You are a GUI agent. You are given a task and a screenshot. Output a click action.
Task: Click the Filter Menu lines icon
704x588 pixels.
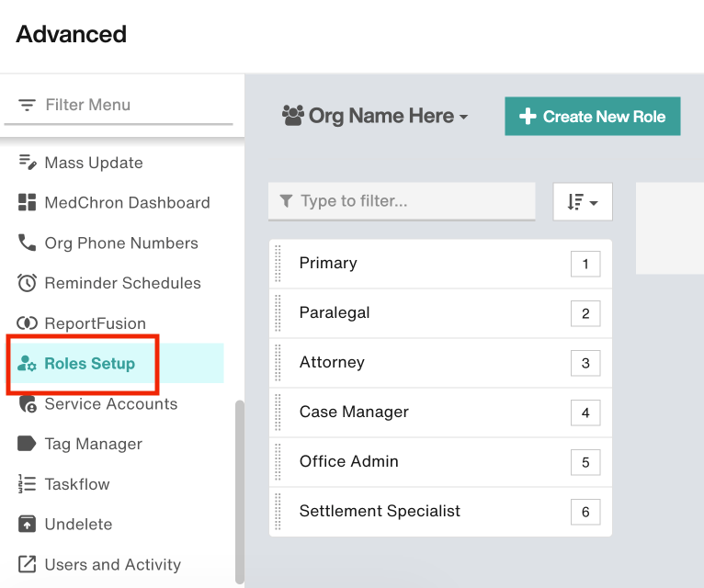27,105
